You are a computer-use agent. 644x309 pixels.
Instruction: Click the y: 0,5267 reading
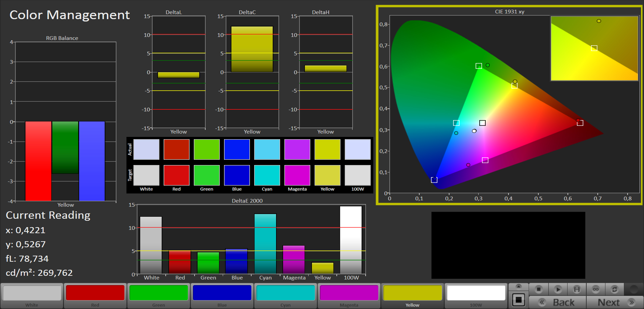(x=25, y=244)
